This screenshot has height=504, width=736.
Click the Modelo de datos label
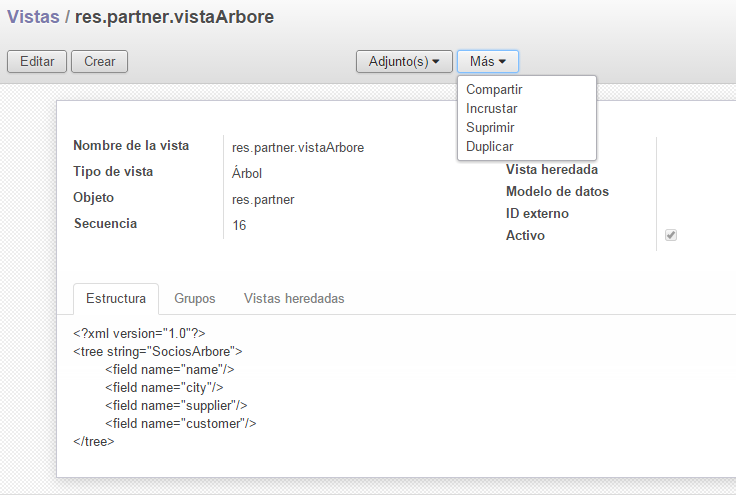558,191
